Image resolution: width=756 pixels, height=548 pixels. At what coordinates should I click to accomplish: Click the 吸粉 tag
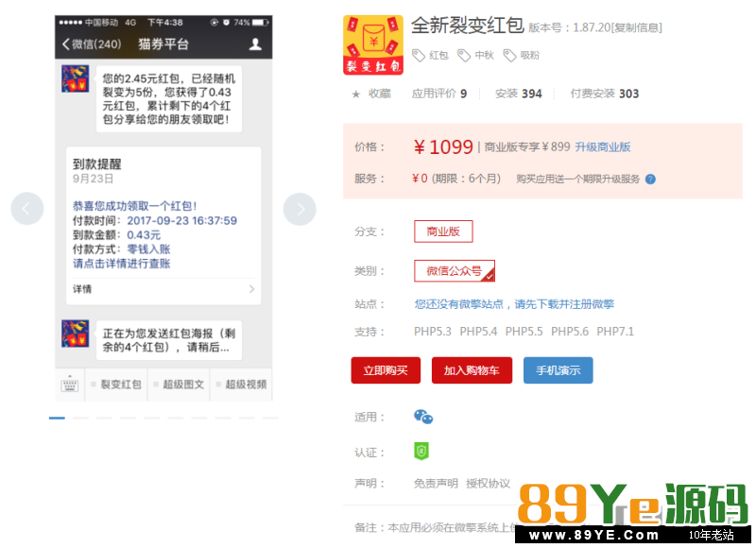[522, 56]
